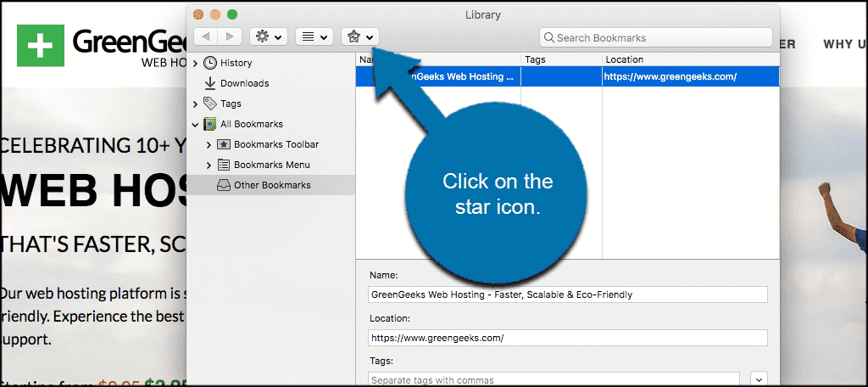Click the Tags label icon in sidebar
868x387 pixels.
210,104
